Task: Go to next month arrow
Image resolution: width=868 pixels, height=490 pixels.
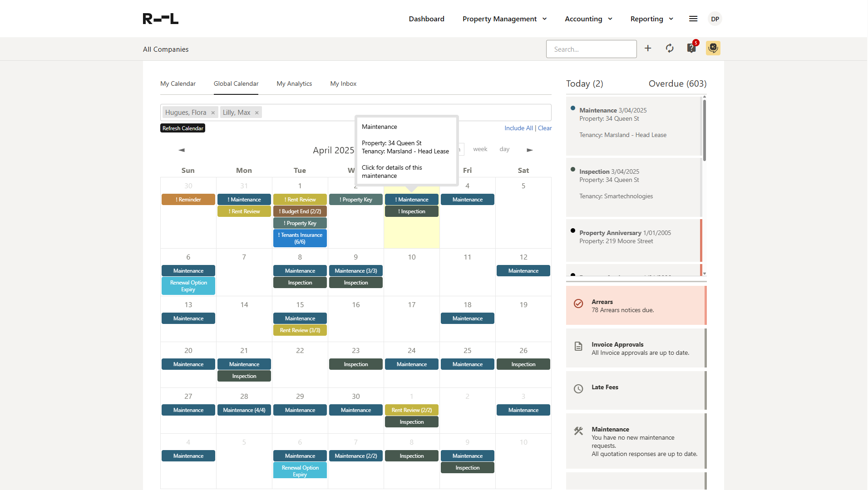Action: pos(530,150)
